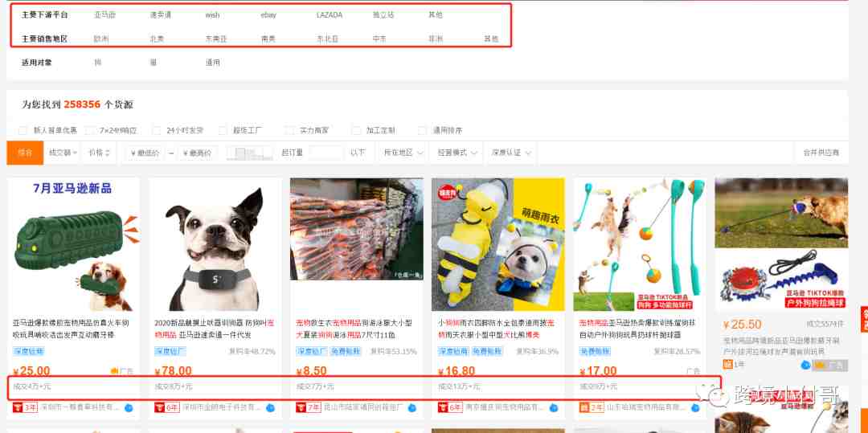Click the 258356 result count

[x=82, y=104]
